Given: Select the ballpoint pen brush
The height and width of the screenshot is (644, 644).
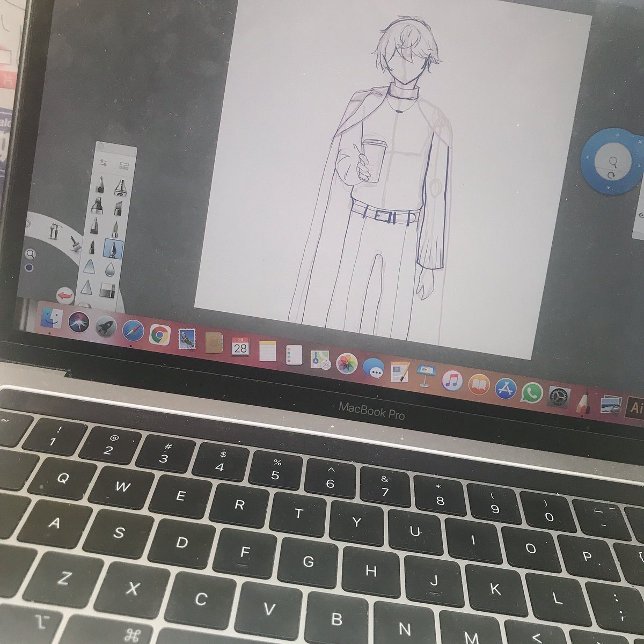Looking at the screenshot, I should coord(95,225).
